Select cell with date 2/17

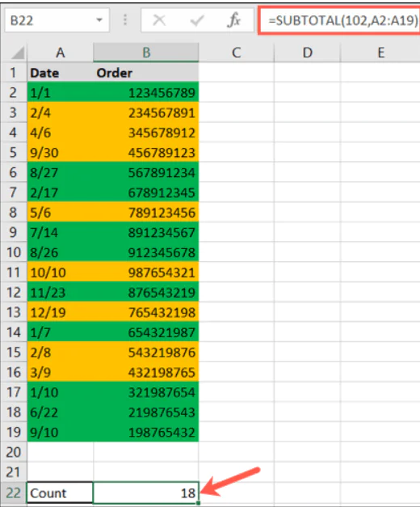[x=60, y=192]
